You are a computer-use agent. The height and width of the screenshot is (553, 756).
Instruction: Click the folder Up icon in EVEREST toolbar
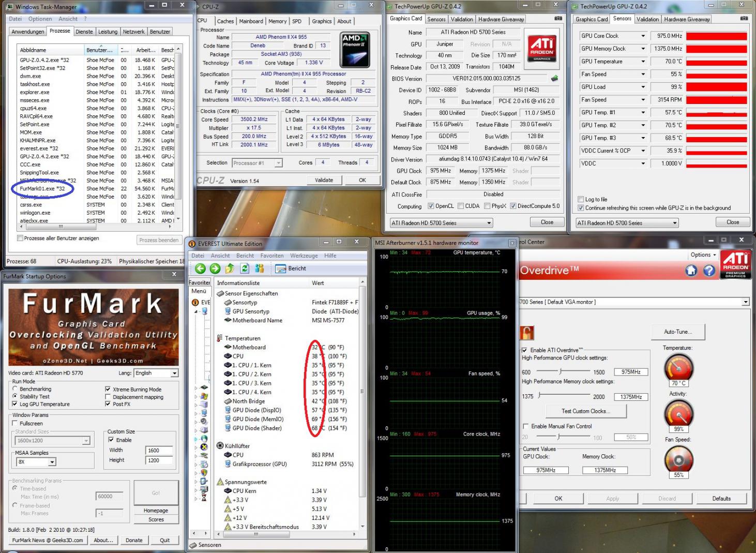click(x=230, y=268)
